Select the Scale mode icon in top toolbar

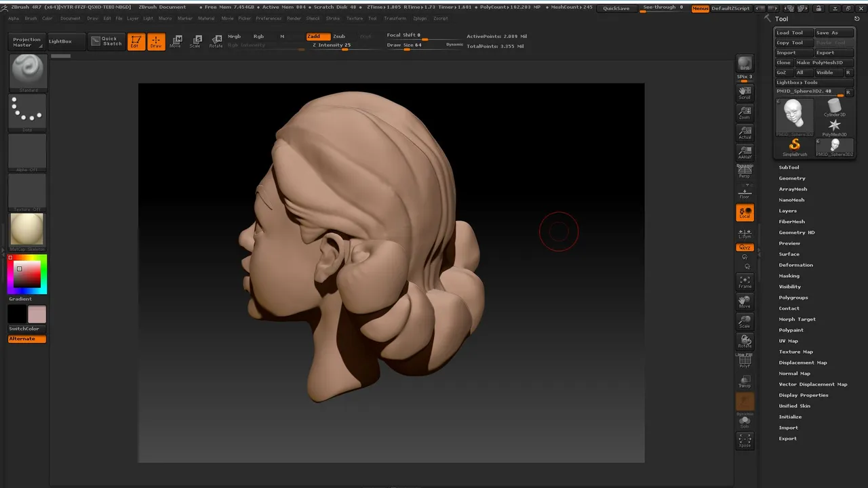tap(195, 41)
